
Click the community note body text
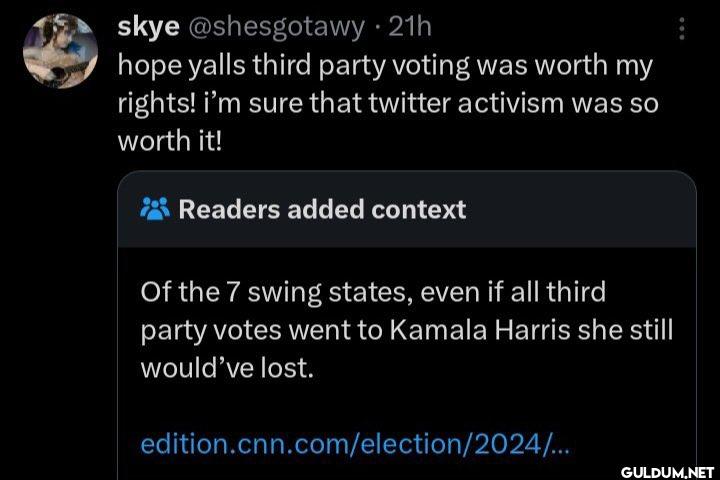[406, 329]
